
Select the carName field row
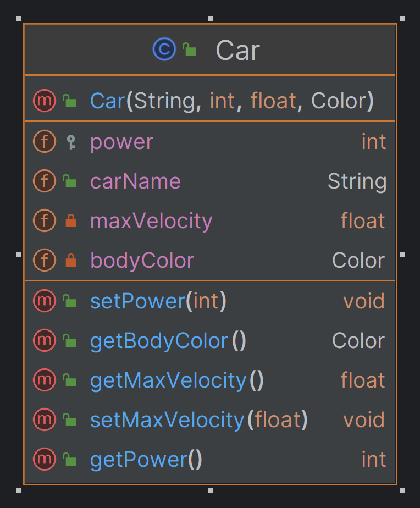210,181
